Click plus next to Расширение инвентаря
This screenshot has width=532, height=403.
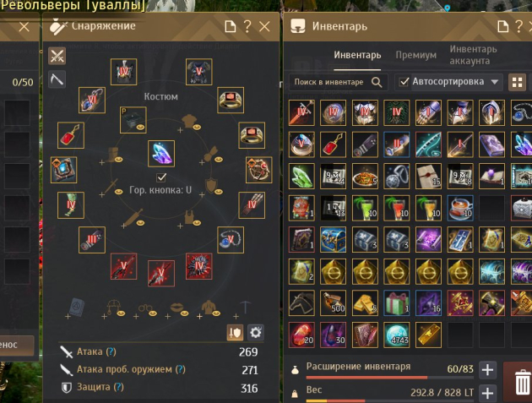[x=487, y=370]
